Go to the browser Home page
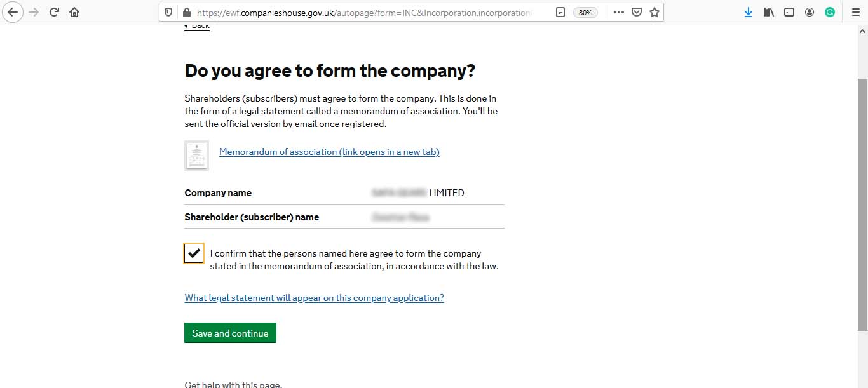Viewport: 868px width, 388px height. (74, 12)
